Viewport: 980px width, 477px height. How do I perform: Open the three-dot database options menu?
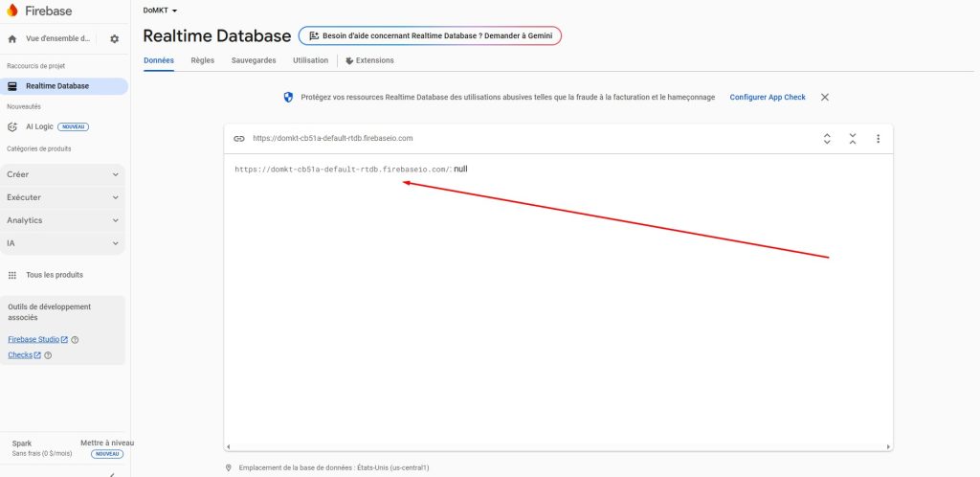click(879, 139)
